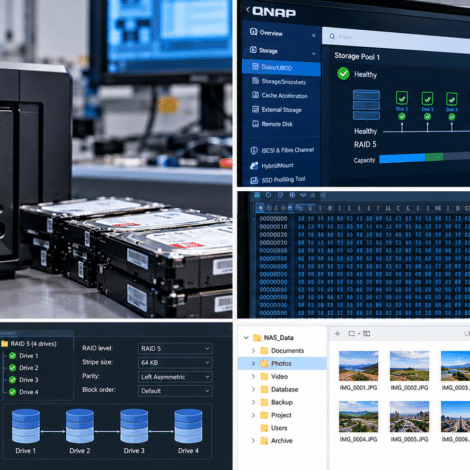Click the Cache Acceleration icon
The image size is (470, 470).
(x=255, y=95)
